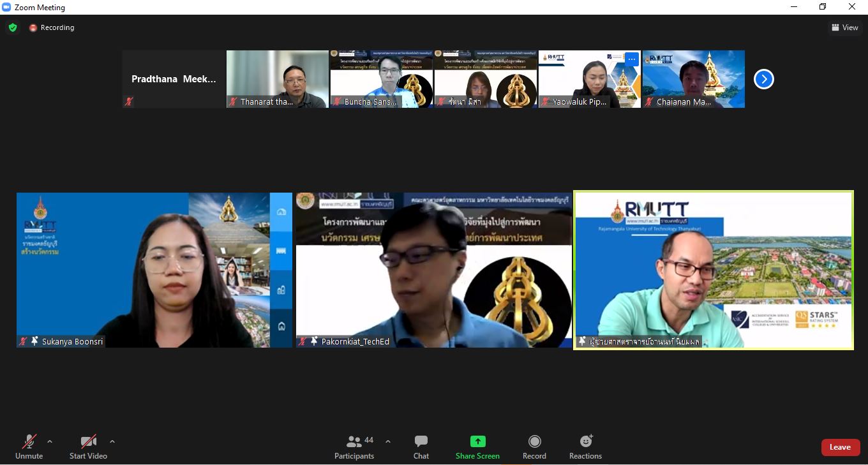Click pin icon on Pakornkiat_TechEd tile
868x465 pixels.
click(314, 341)
